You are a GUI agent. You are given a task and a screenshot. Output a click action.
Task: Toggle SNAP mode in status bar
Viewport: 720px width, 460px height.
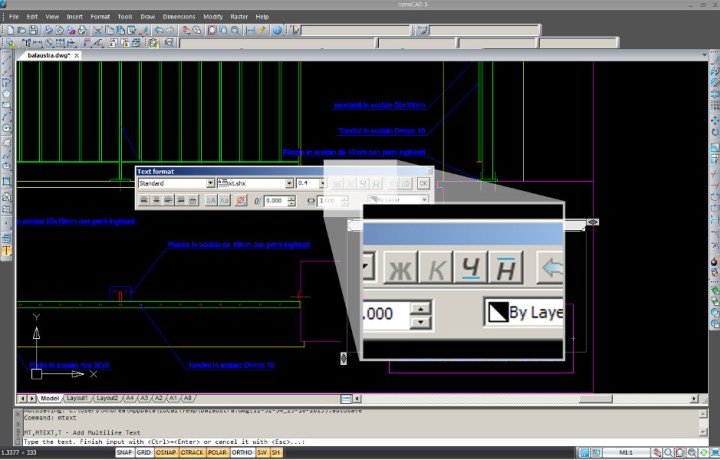pyautogui.click(x=124, y=453)
